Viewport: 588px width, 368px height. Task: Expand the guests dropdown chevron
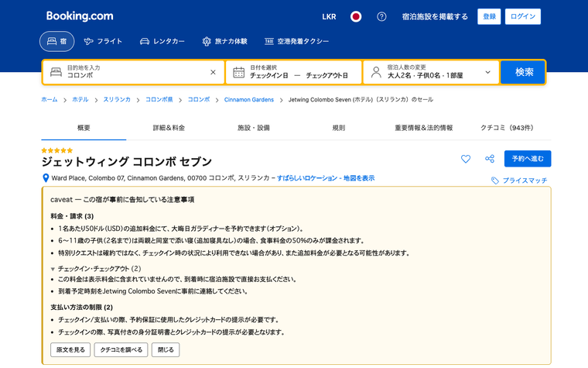click(x=487, y=72)
